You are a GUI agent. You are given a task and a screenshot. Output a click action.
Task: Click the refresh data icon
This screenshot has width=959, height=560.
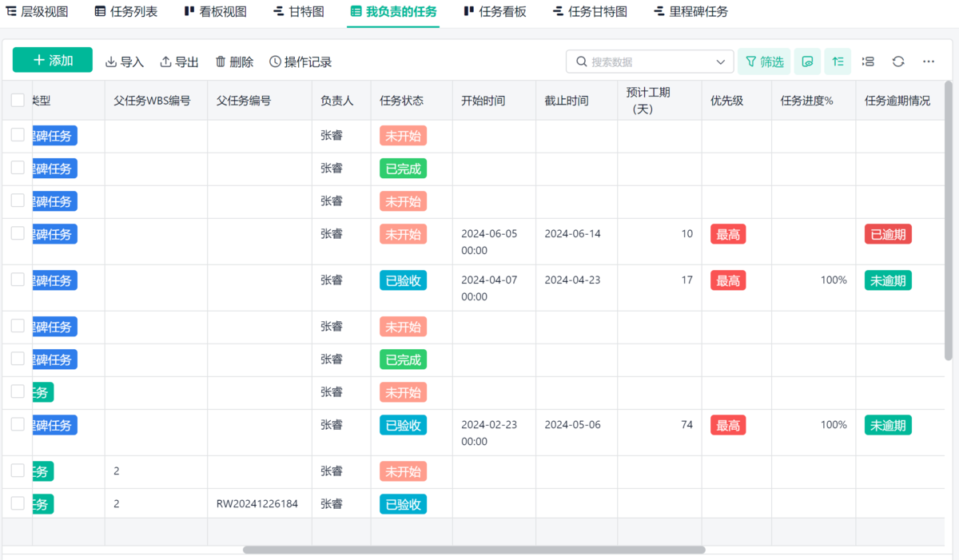[898, 62]
